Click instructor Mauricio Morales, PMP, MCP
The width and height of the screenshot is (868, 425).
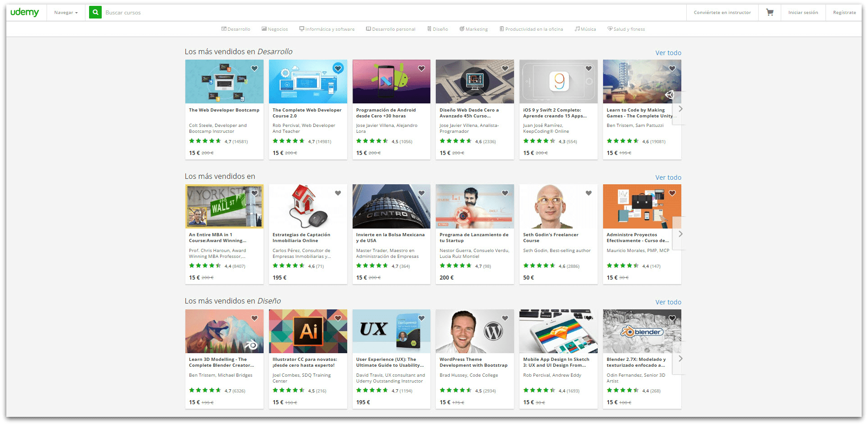pyautogui.click(x=638, y=251)
